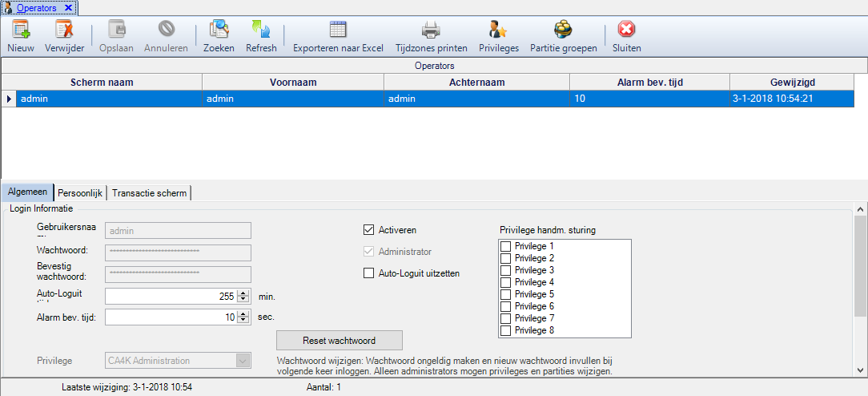Select the admin cell under Scherm naam
This screenshot has width=868, height=396.
coord(109,99)
